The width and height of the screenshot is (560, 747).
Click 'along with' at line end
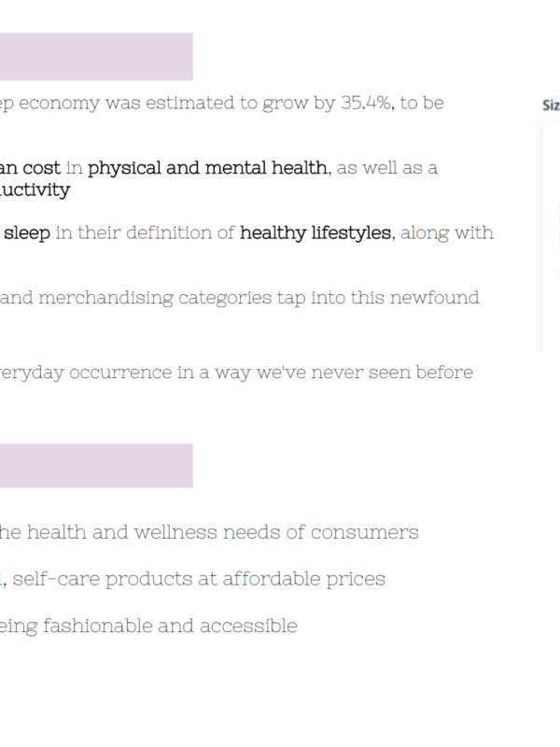coord(447,233)
